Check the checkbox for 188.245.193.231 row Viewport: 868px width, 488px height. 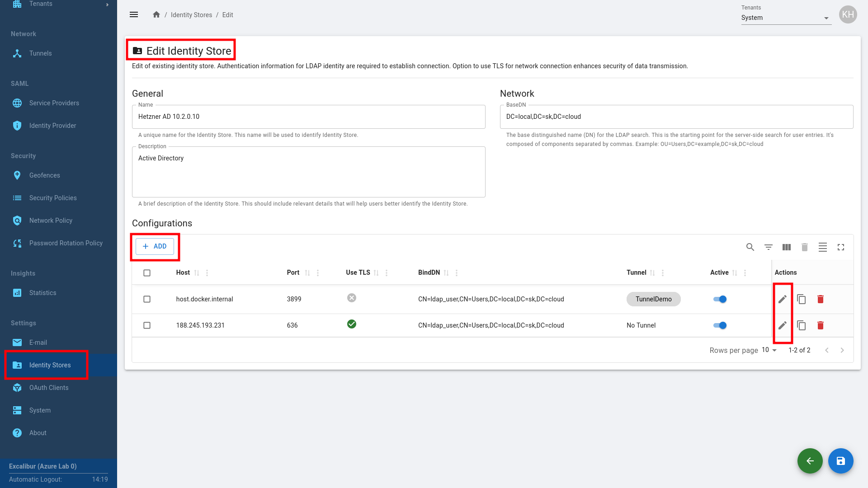[x=147, y=325]
